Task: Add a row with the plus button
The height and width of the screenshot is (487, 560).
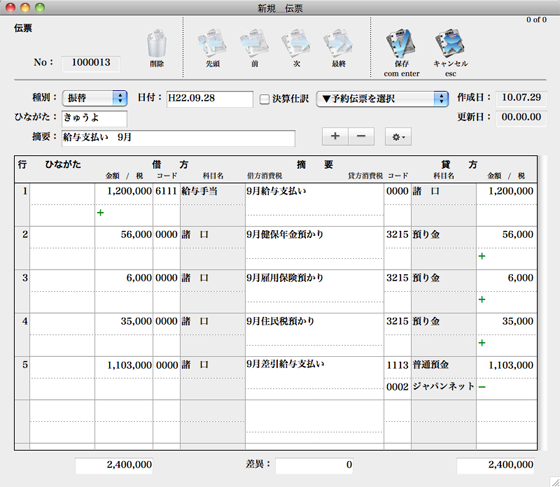Action: 335,136
